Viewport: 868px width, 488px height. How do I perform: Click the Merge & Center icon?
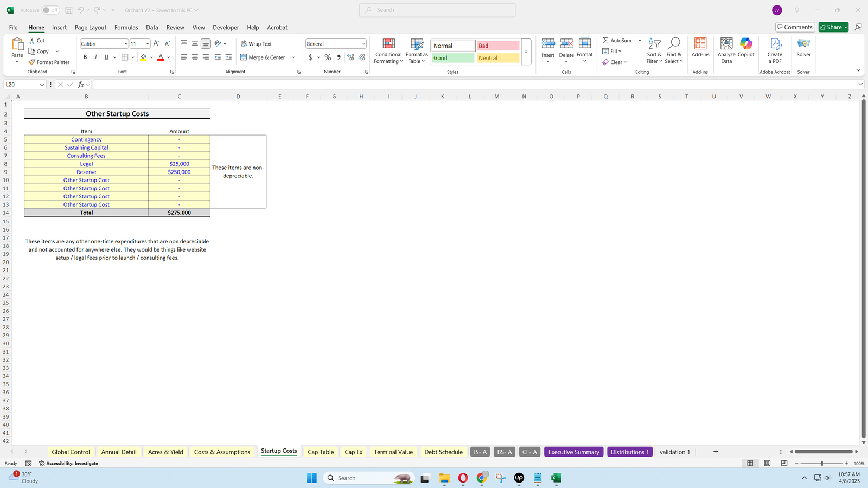click(244, 57)
